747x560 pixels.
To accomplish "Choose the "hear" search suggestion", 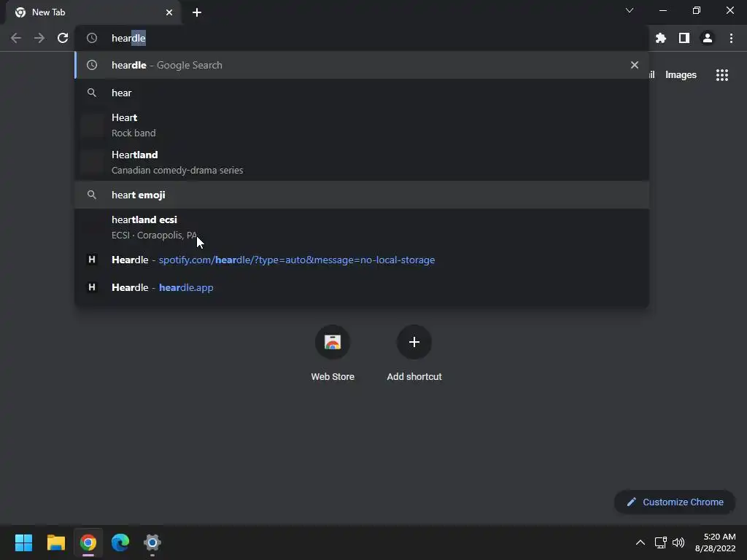I will click(x=362, y=93).
